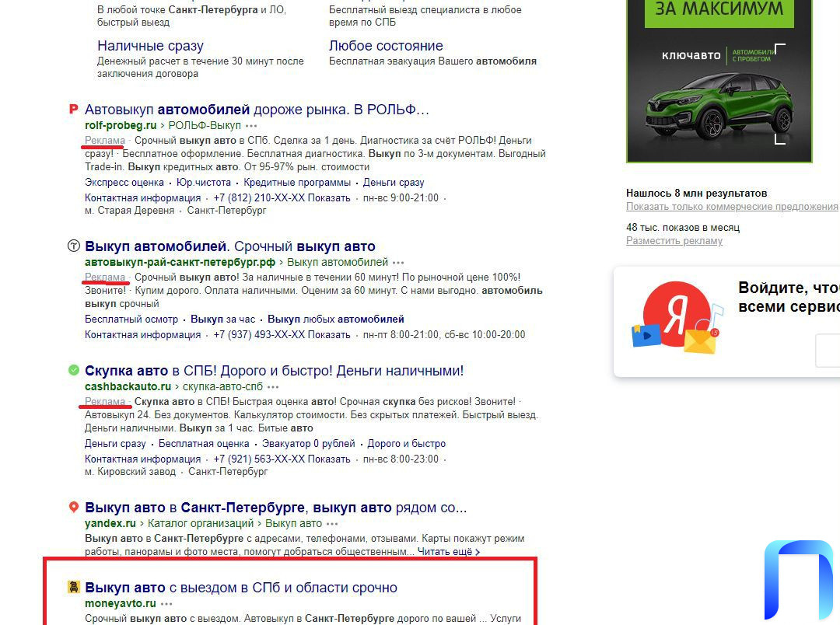Open the three-dot menu next to moneyavto.ru

click(x=166, y=604)
